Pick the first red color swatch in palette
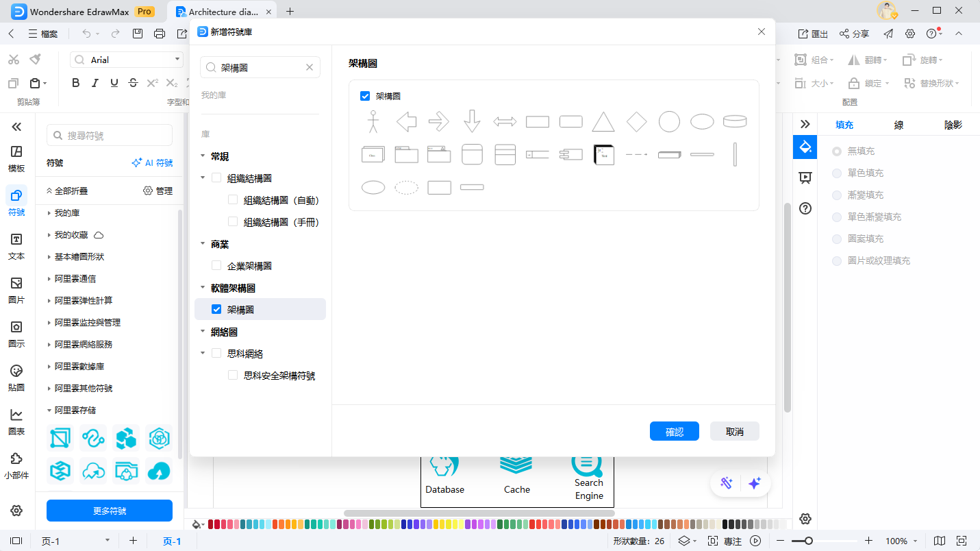980x551 pixels. tap(211, 524)
